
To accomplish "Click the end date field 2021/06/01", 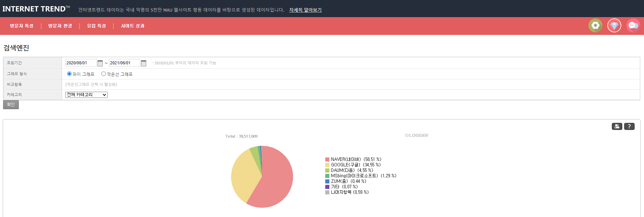I will coord(125,63).
